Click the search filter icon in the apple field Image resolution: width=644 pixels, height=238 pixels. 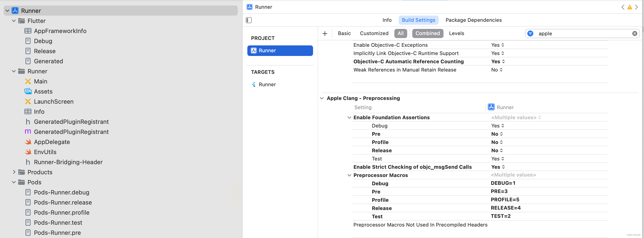pos(530,33)
